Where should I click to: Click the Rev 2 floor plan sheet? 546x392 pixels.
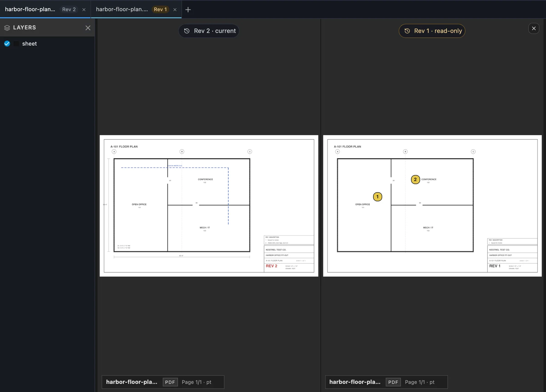point(209,206)
